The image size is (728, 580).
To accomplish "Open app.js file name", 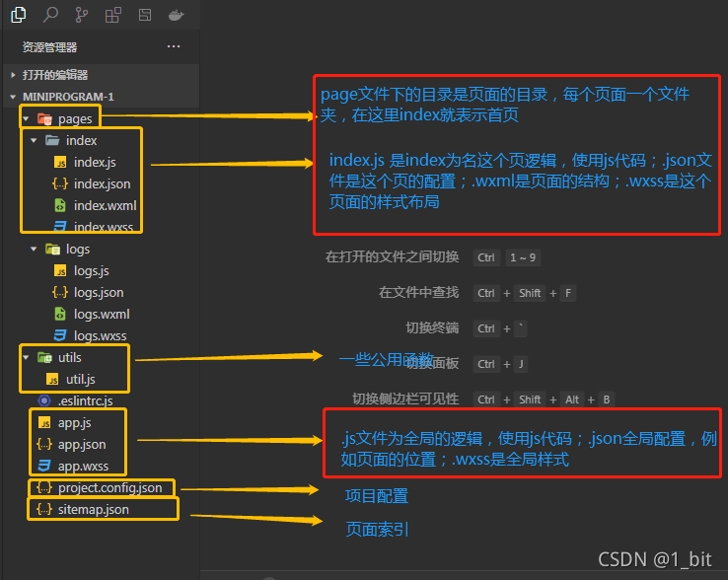I will tap(75, 422).
